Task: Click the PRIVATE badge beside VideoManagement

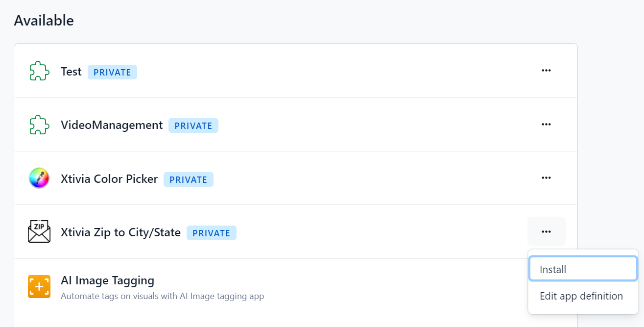Action: click(x=193, y=126)
